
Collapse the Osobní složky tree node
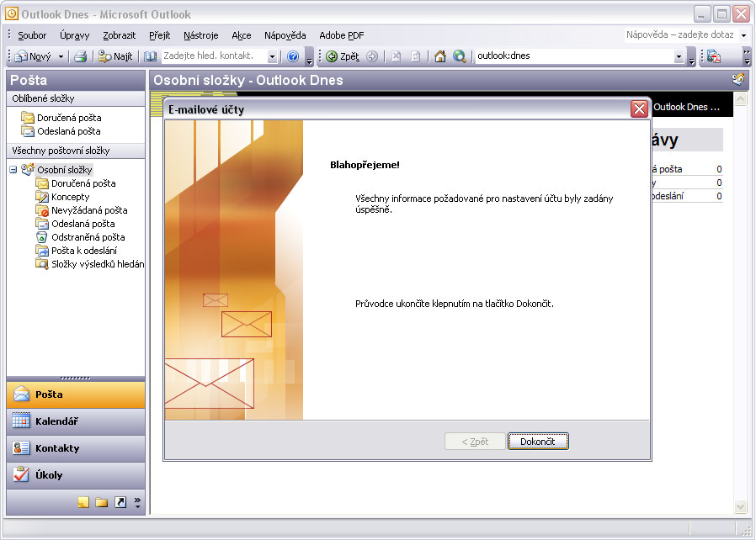[13, 170]
